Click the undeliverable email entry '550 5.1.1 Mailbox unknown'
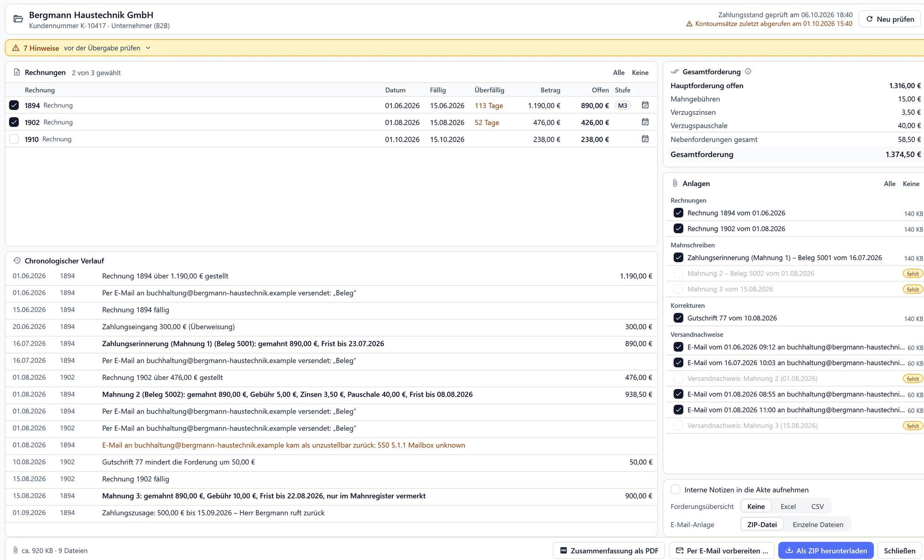This screenshot has height=560, width=924. 331,445
